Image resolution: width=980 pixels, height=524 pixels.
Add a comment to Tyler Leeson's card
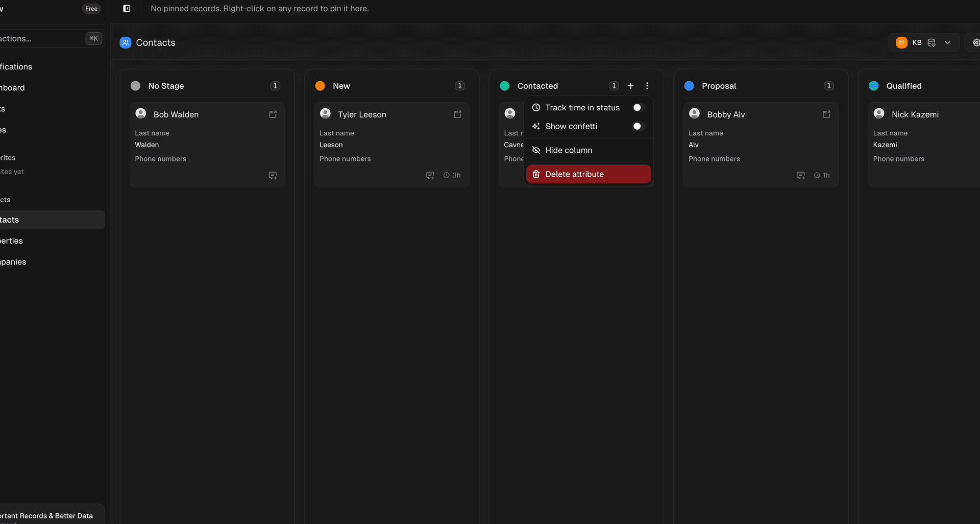[x=430, y=175]
